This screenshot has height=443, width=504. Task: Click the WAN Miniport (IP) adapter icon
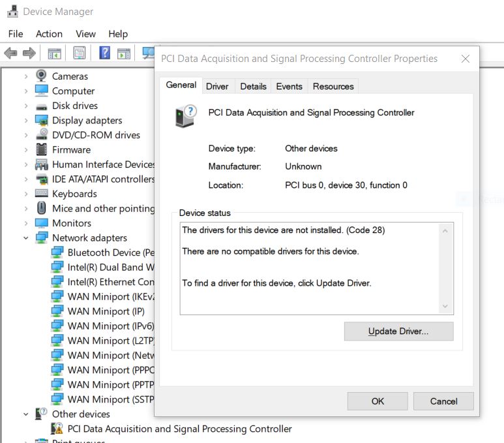(x=57, y=311)
